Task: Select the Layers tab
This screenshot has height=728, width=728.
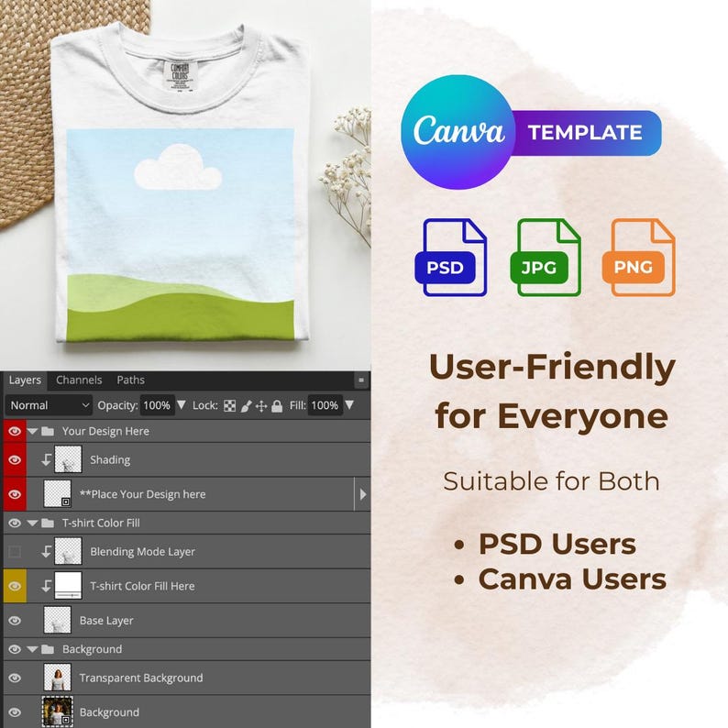Action: pyautogui.click(x=25, y=381)
